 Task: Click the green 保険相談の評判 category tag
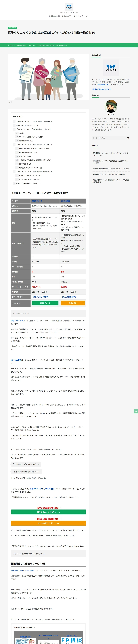coord(12,28)
